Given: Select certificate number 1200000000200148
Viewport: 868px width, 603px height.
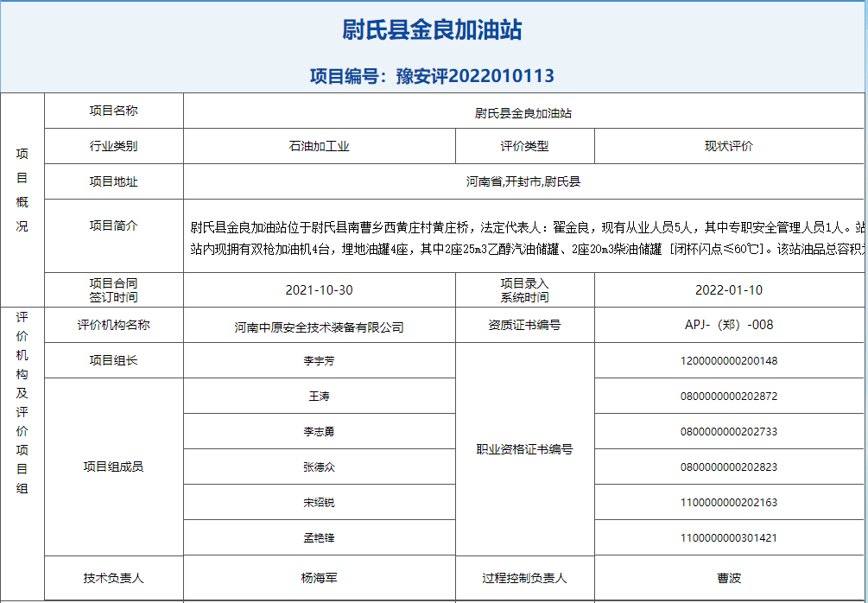Looking at the screenshot, I should [728, 361].
